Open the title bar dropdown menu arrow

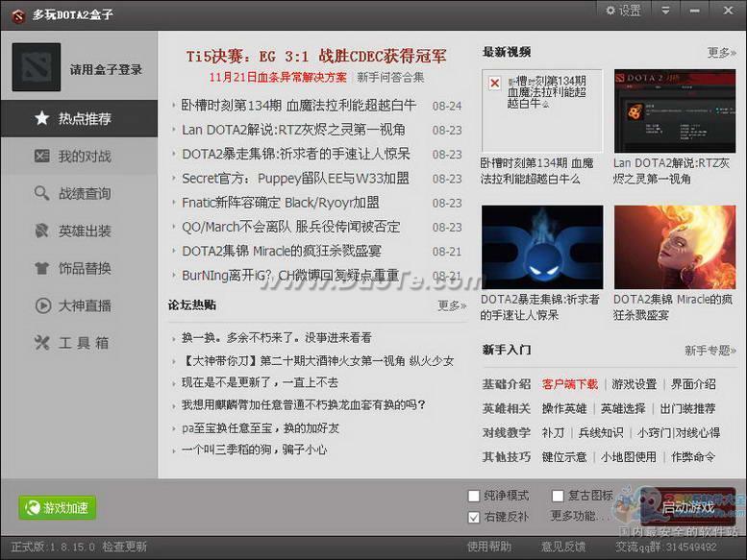(665, 11)
